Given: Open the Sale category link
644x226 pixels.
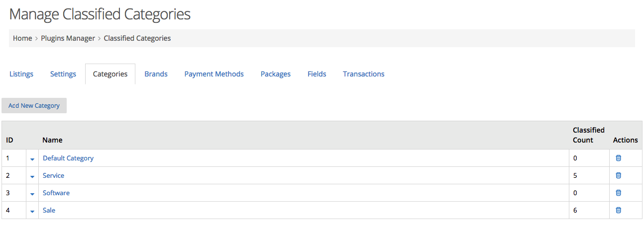Looking at the screenshot, I should 49,210.
